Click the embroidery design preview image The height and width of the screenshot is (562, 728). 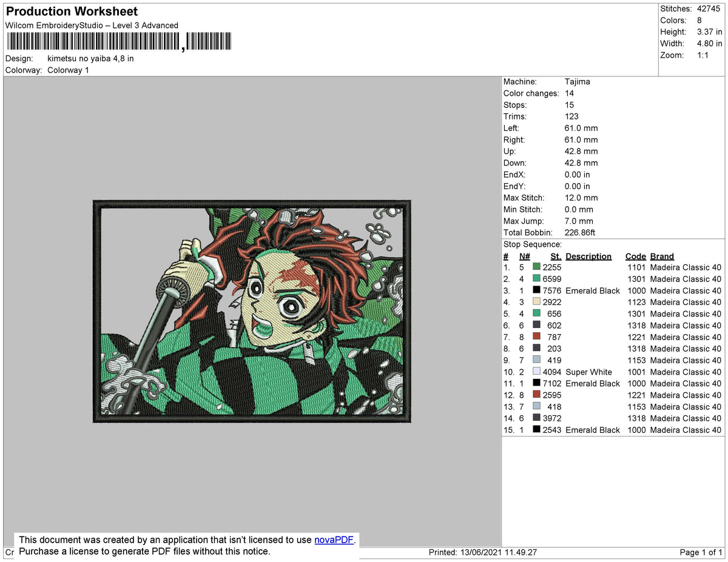251,311
